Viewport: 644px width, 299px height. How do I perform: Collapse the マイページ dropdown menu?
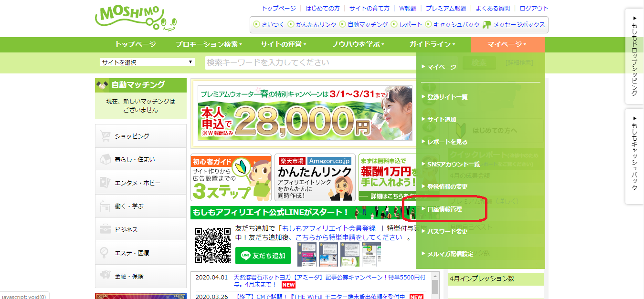coord(507,44)
